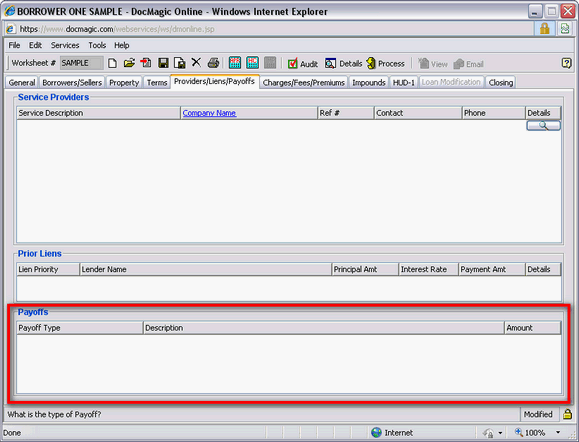The width and height of the screenshot is (579, 442).
Task: Open the Tools menu
Action: pos(97,45)
